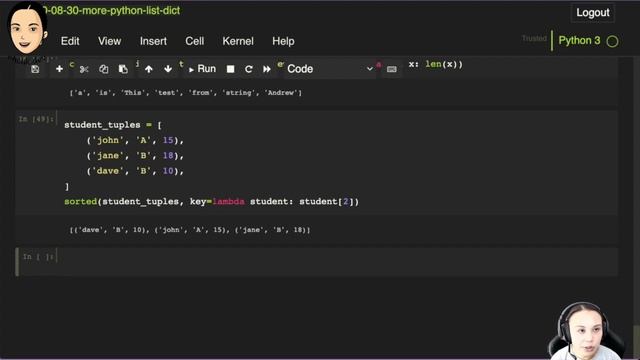Click the vertical scrollbar thumb

coord(636,341)
